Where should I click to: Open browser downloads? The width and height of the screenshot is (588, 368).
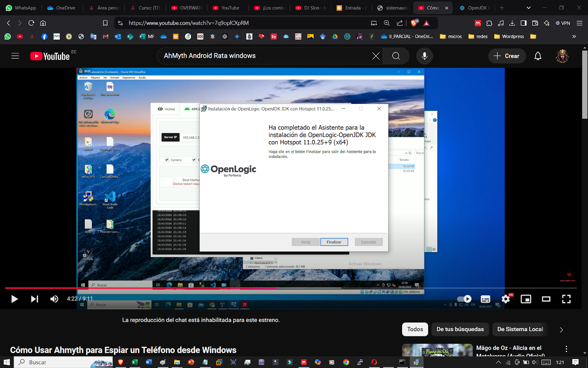pos(512,23)
